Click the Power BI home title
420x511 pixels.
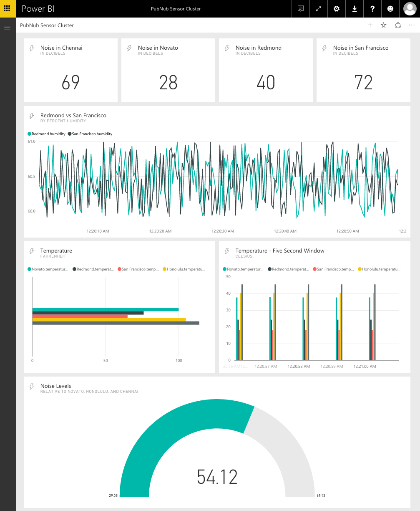click(x=38, y=9)
